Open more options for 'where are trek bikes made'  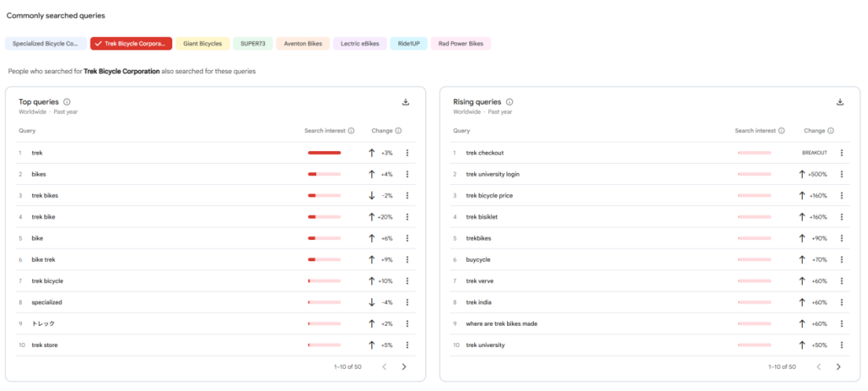pos(841,323)
